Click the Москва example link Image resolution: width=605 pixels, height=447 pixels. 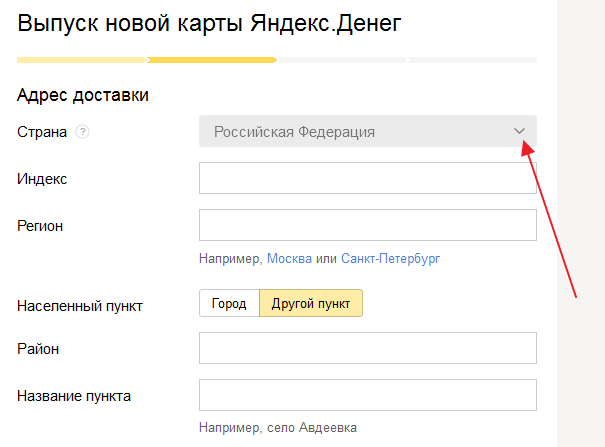click(289, 258)
